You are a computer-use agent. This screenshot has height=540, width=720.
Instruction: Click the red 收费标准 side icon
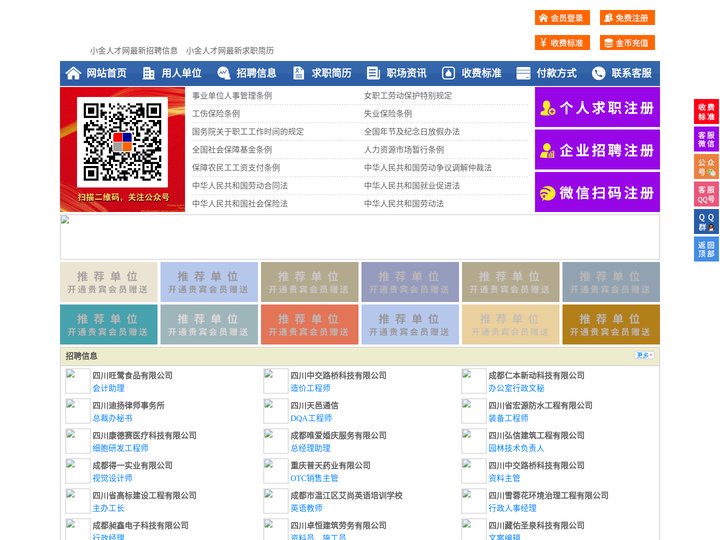pos(706,112)
